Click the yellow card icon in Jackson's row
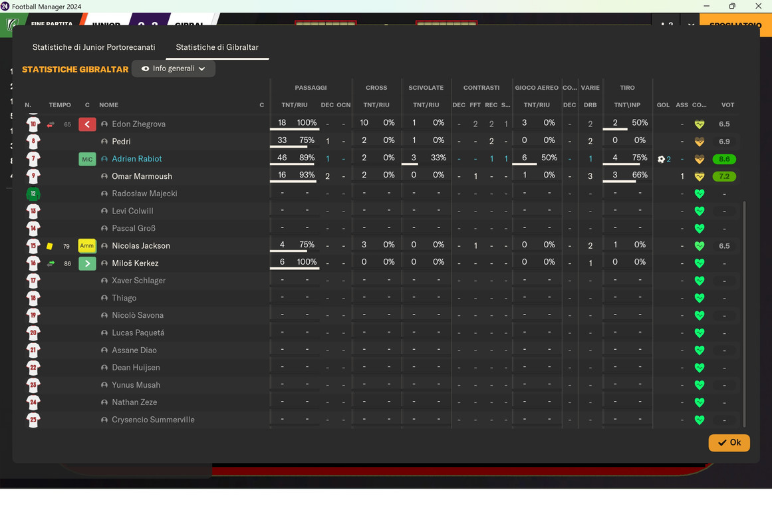Image resolution: width=772 pixels, height=532 pixels. click(50, 246)
